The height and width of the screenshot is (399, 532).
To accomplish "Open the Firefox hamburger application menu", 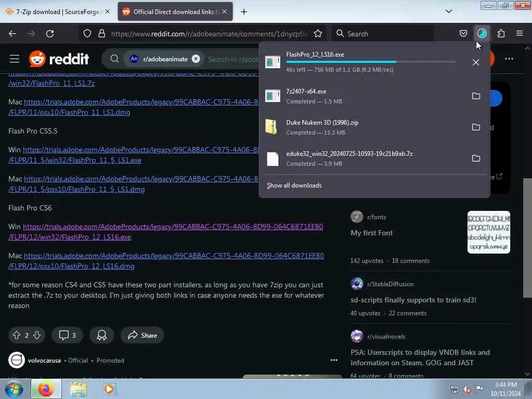I will pos(520,34).
